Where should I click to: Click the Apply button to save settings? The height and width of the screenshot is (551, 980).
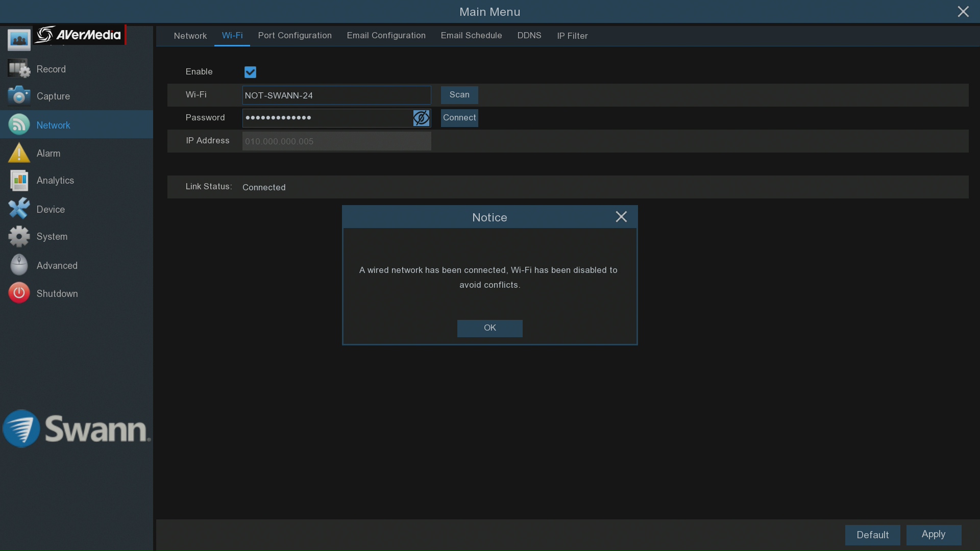(x=934, y=535)
